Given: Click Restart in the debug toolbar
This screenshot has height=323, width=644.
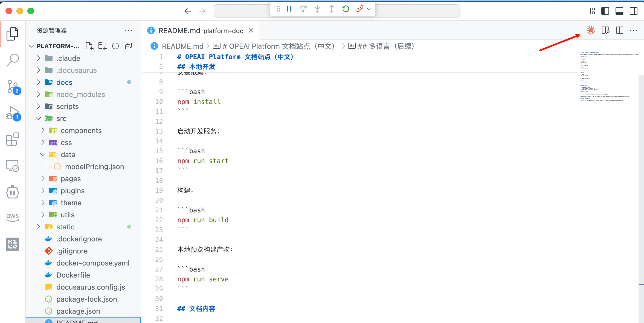Looking at the screenshot, I should click(345, 9).
